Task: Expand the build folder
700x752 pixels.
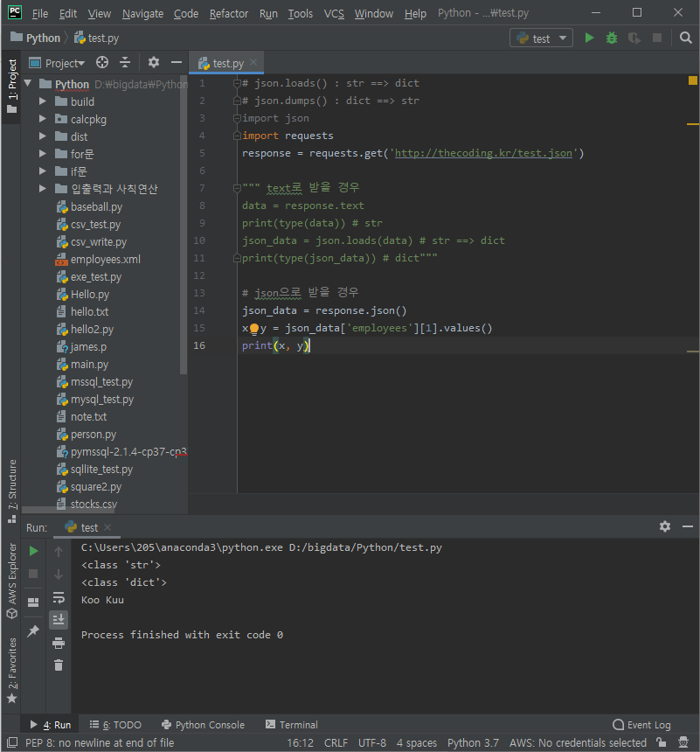Action: pos(43,101)
